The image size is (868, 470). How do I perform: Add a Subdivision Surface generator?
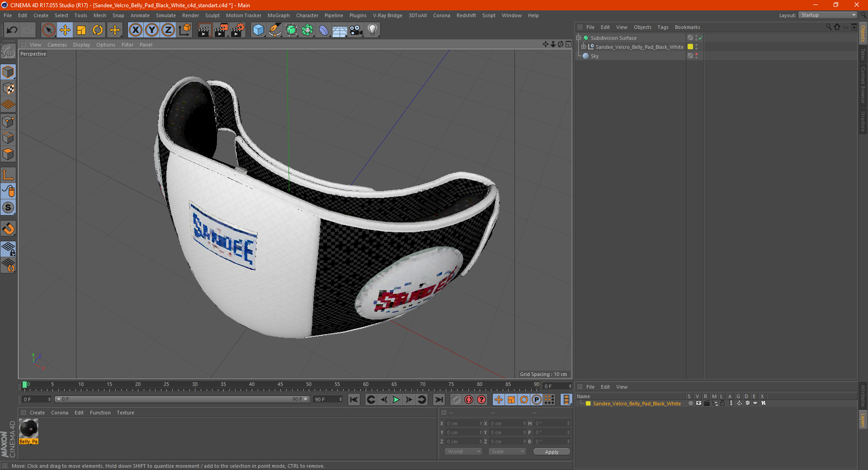point(291,30)
